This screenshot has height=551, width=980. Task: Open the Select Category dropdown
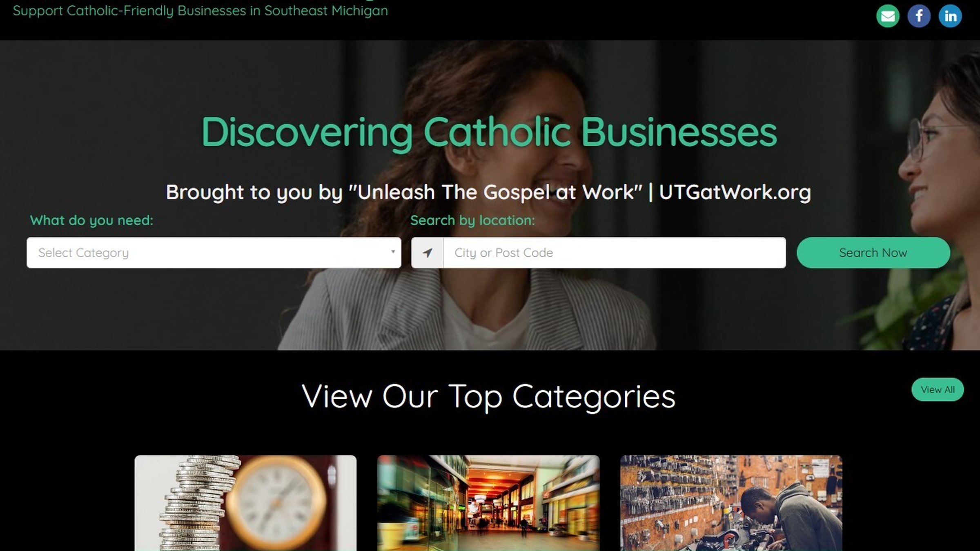[x=214, y=253]
